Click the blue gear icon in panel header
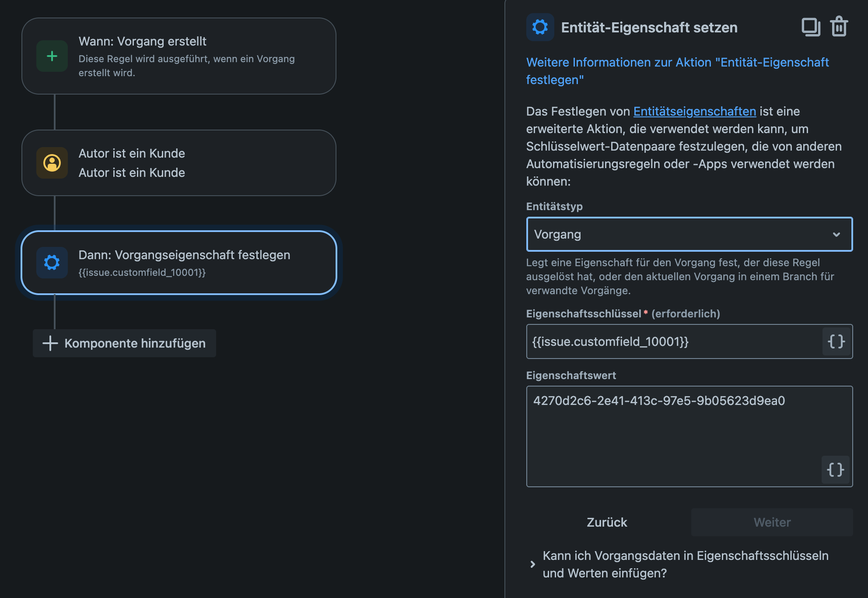Viewport: 868px width, 598px height. click(540, 27)
